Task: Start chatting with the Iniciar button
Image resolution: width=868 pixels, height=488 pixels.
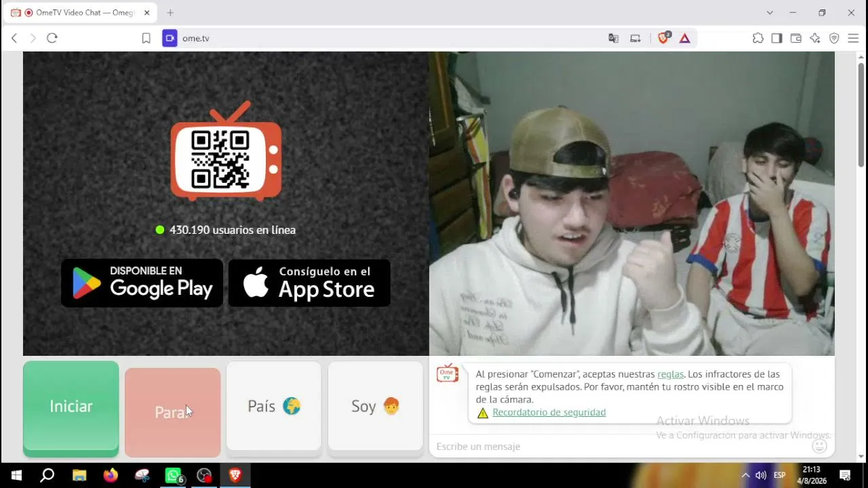Action: 71,409
